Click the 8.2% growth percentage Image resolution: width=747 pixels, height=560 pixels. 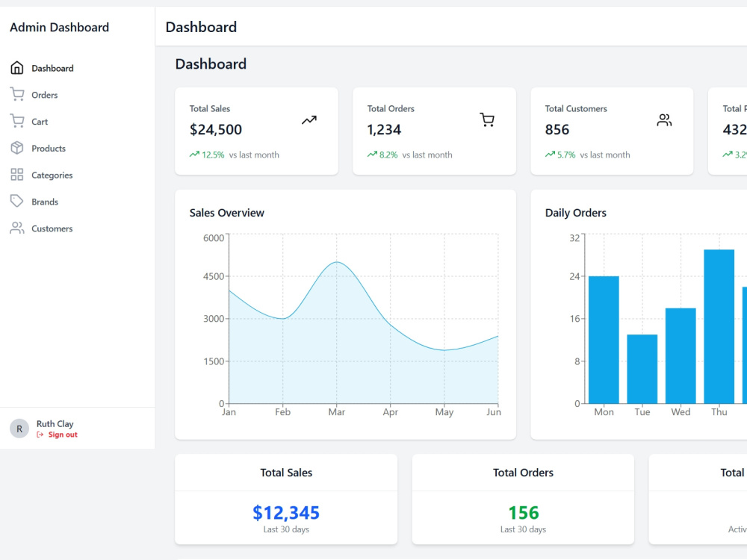tap(388, 155)
